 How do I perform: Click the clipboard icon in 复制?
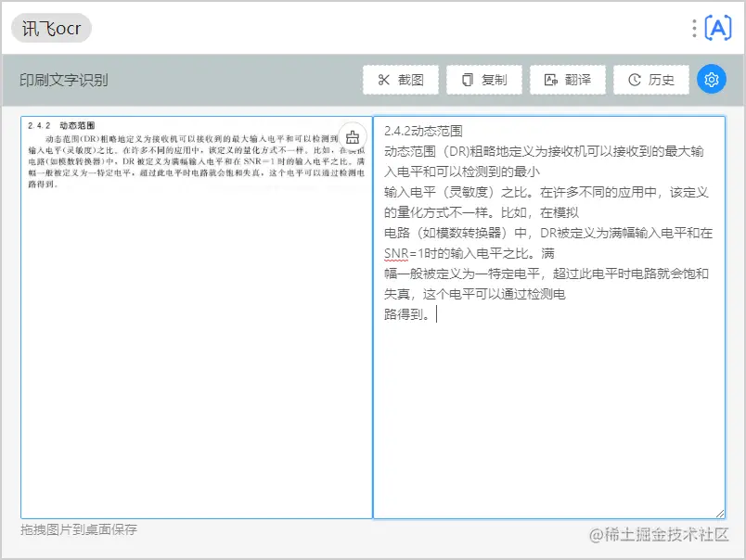coord(468,80)
